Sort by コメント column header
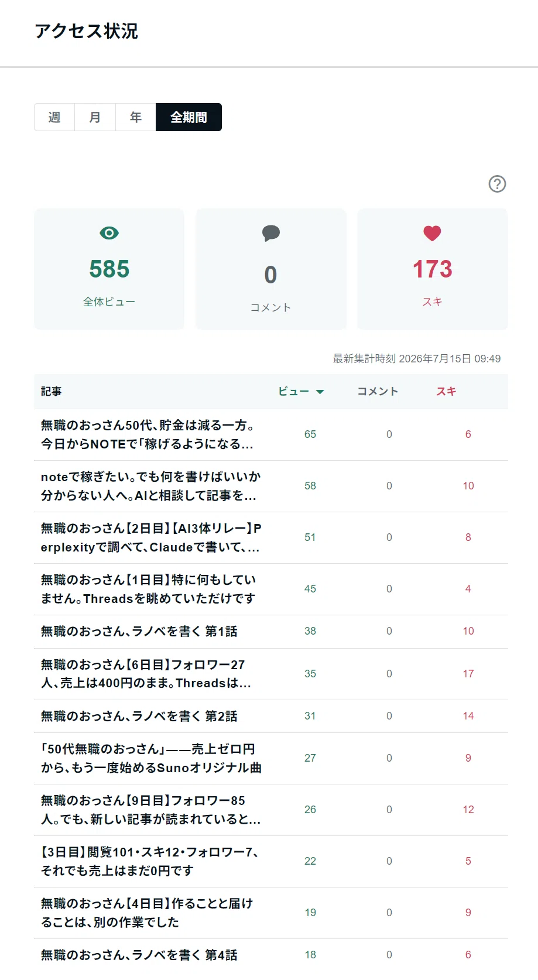Image resolution: width=538 pixels, height=980 pixels. point(378,392)
